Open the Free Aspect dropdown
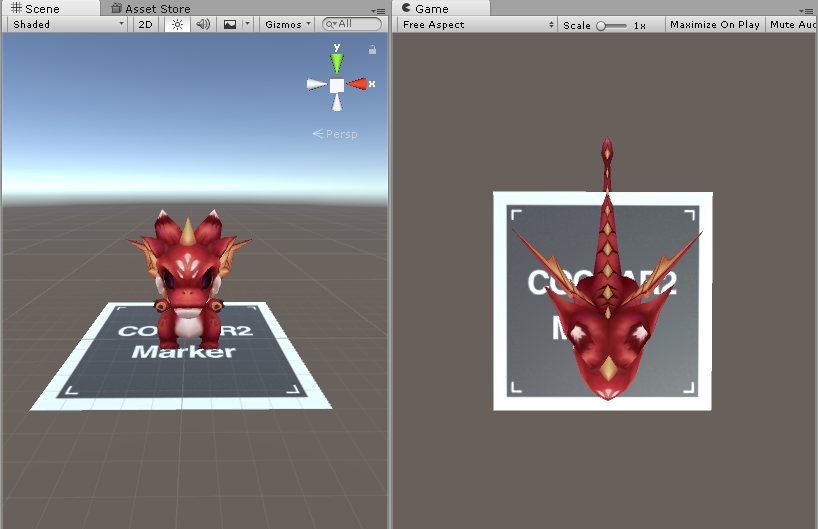The height and width of the screenshot is (529, 818). pyautogui.click(x=477, y=25)
